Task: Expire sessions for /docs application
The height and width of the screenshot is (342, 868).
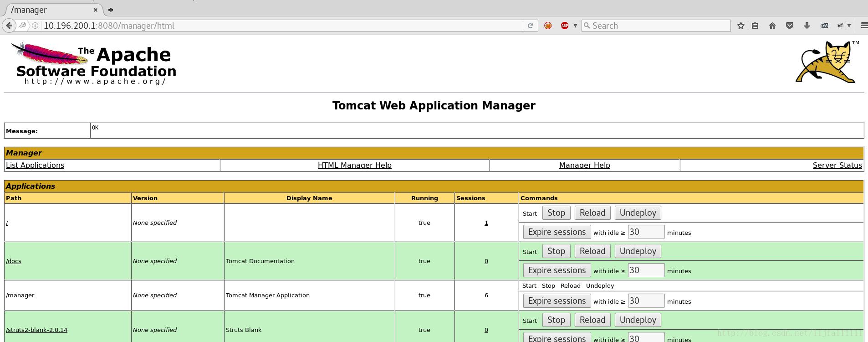Action: (557, 270)
